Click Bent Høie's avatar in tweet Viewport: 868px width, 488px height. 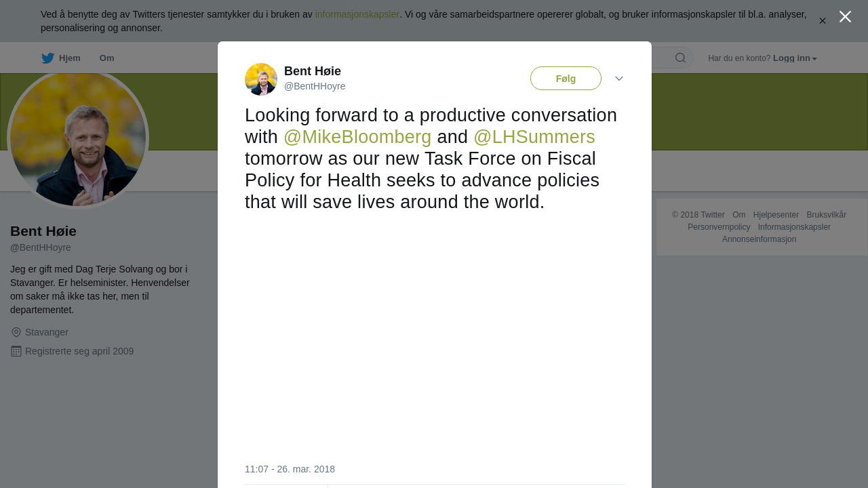pyautogui.click(x=261, y=79)
